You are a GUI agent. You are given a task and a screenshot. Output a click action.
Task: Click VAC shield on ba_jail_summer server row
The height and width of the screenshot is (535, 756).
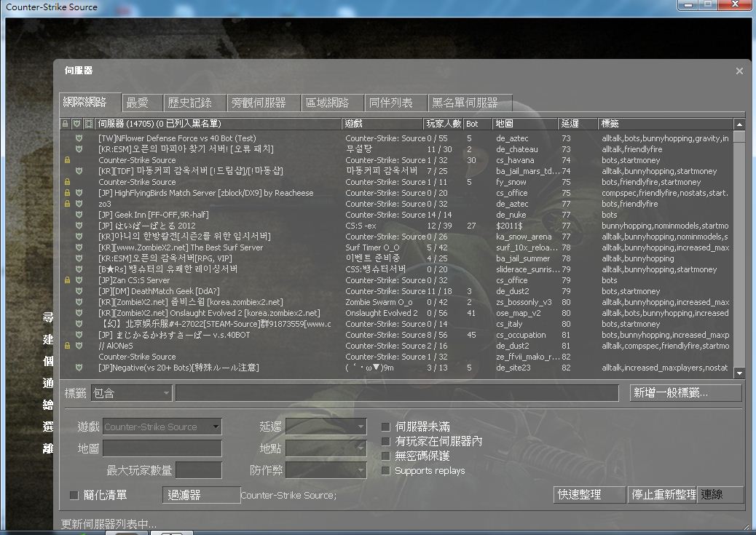[79, 258]
